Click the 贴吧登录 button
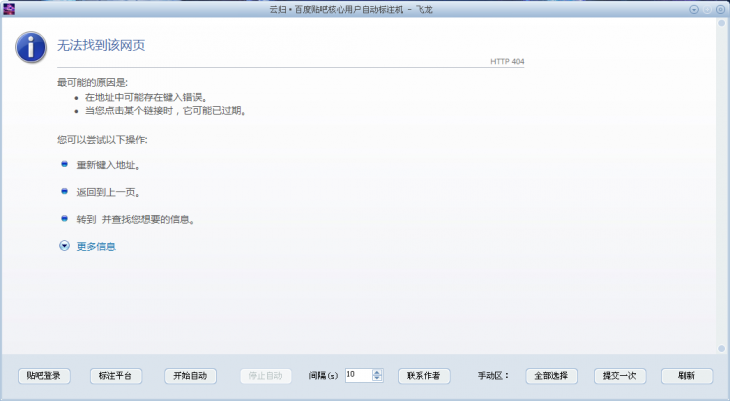The height and width of the screenshot is (401, 730). tap(44, 376)
